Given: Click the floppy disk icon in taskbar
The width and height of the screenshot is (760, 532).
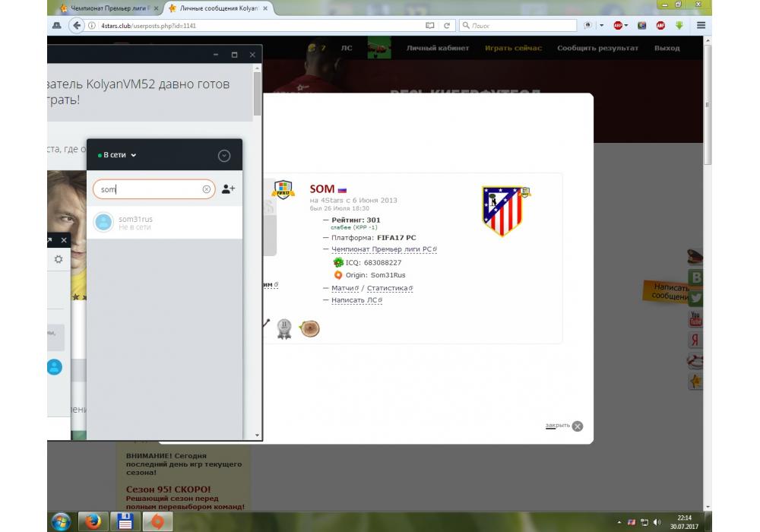Looking at the screenshot, I should tap(125, 522).
